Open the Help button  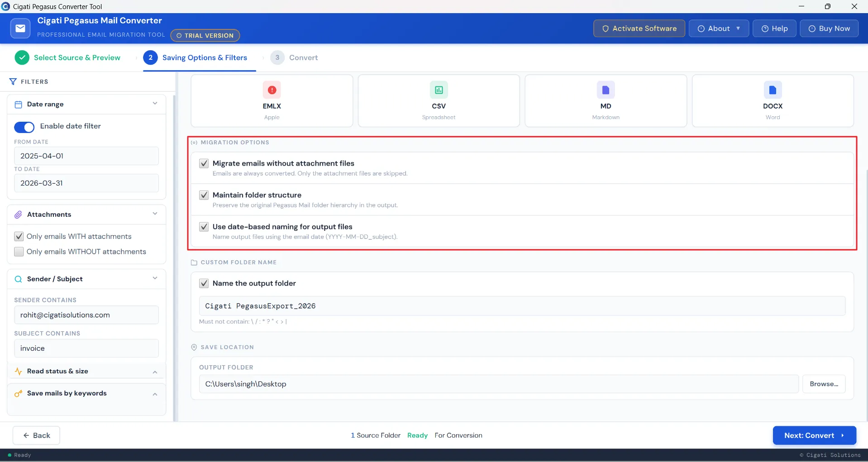774,29
